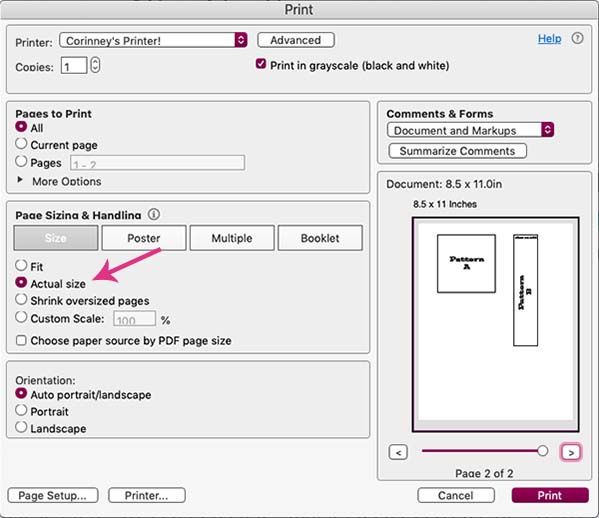This screenshot has height=518, width=599.
Task: Go to next preview page arrow
Action: click(571, 452)
